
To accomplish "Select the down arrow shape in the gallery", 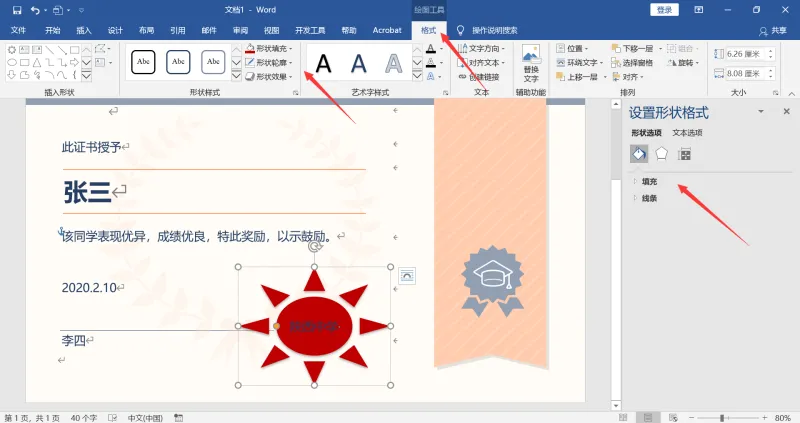I will coord(11,76).
